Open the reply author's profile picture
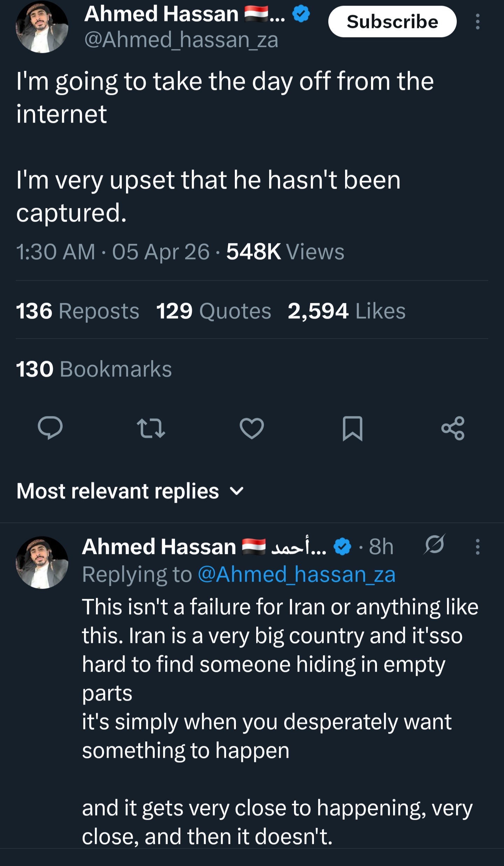This screenshot has height=866, width=504. [42, 562]
